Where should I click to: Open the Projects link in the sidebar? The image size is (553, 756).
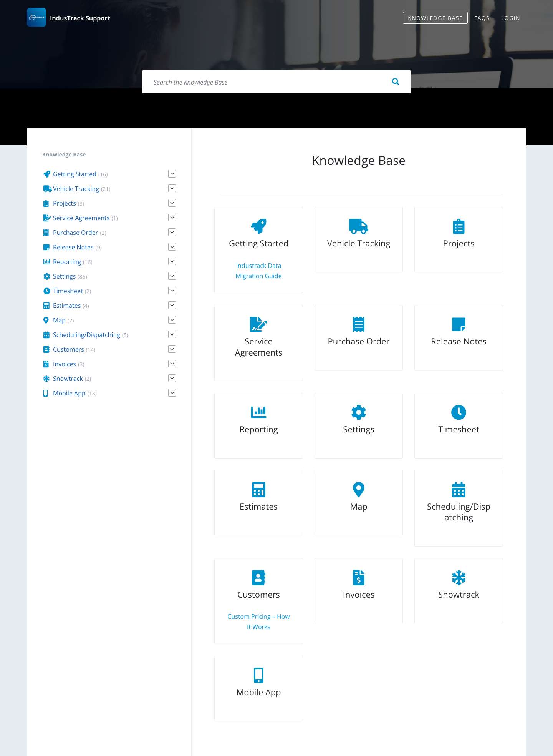(65, 203)
